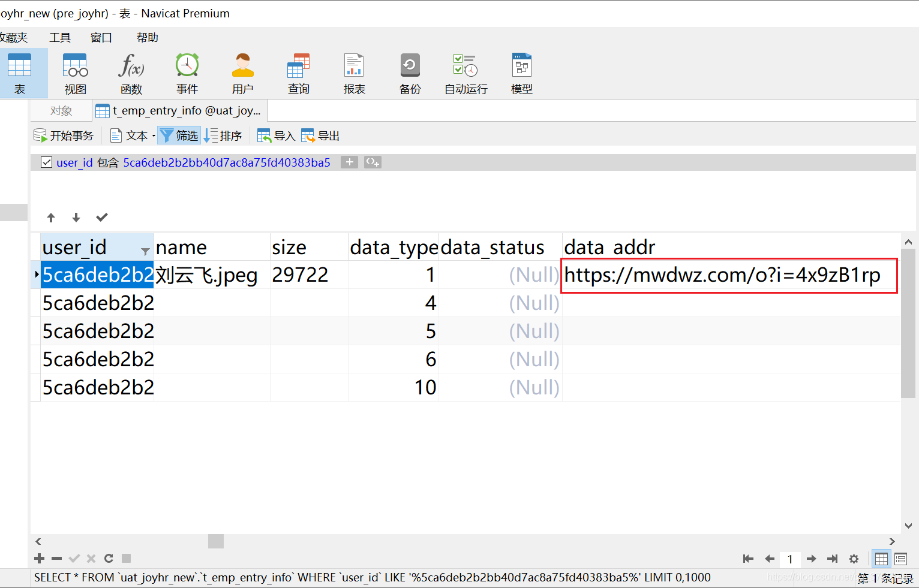Go to the next page of records
The image size is (919, 588).
point(812,559)
